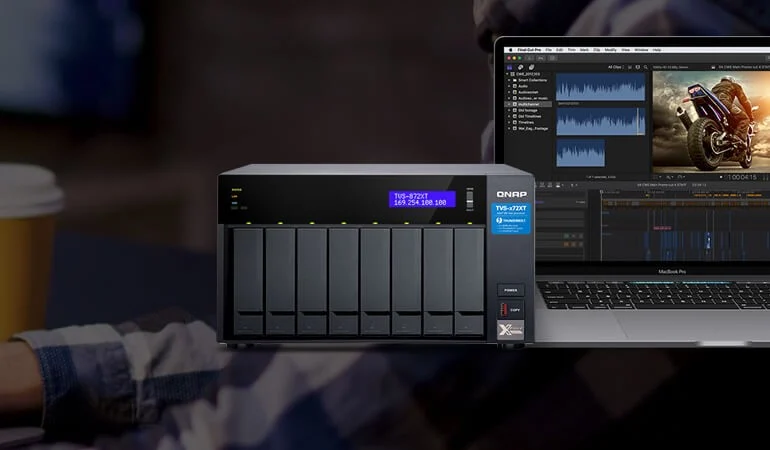Click the blue LCD showing TVS-872XT
The image size is (770, 450).
pyautogui.click(x=422, y=199)
